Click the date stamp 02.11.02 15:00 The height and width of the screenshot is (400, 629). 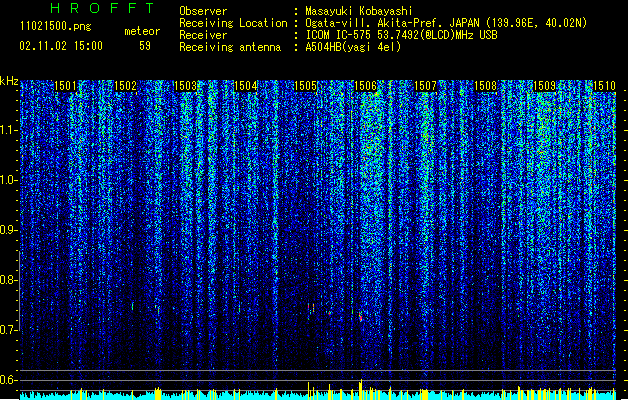[x=61, y=46]
